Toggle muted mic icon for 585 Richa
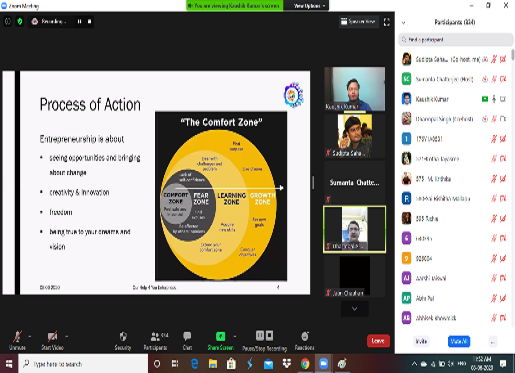 click(x=494, y=219)
